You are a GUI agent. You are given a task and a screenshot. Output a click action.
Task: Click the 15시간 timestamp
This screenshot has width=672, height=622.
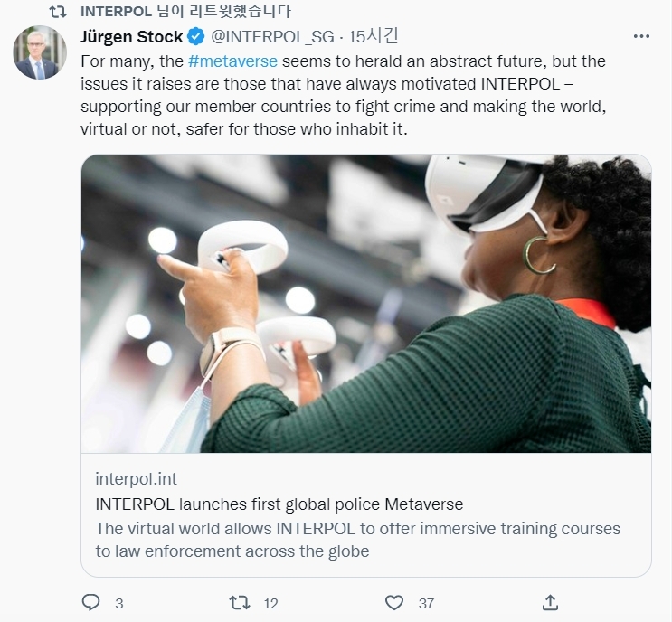373,37
